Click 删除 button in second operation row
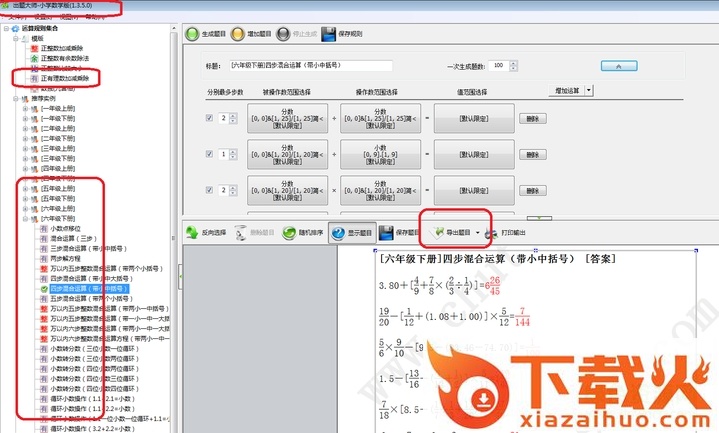The height and width of the screenshot is (433, 719). click(x=533, y=155)
